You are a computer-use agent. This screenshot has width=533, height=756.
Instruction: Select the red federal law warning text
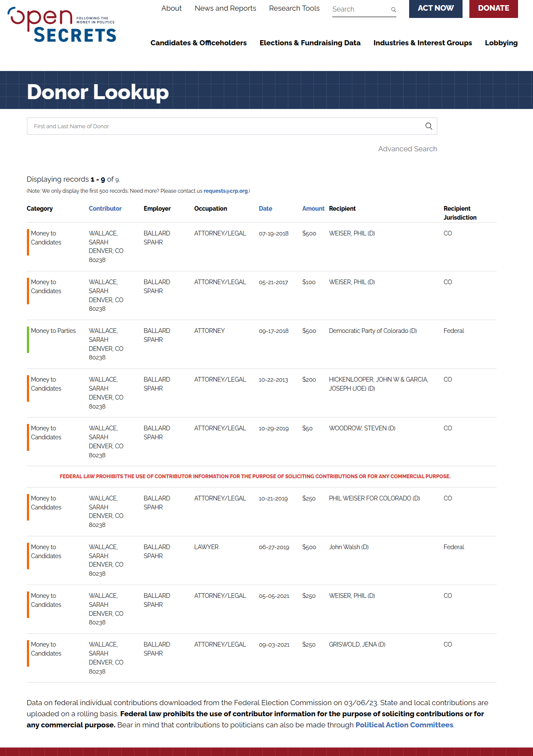[x=255, y=477]
